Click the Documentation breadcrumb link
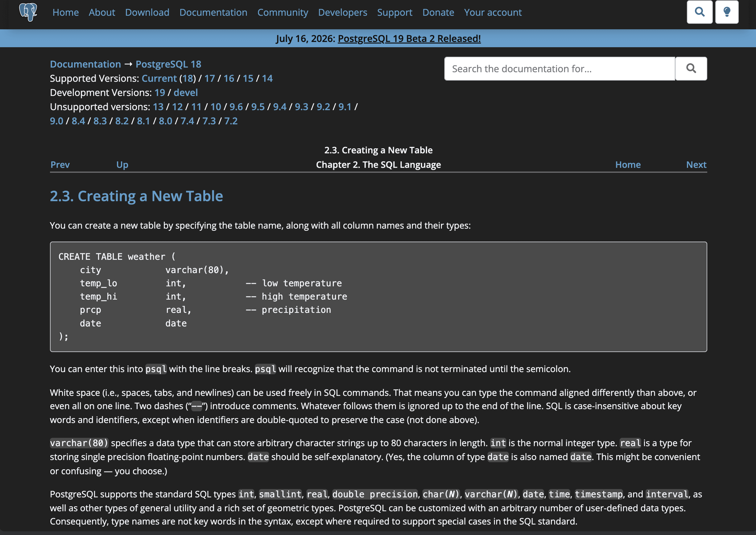This screenshot has width=756, height=535. click(85, 64)
